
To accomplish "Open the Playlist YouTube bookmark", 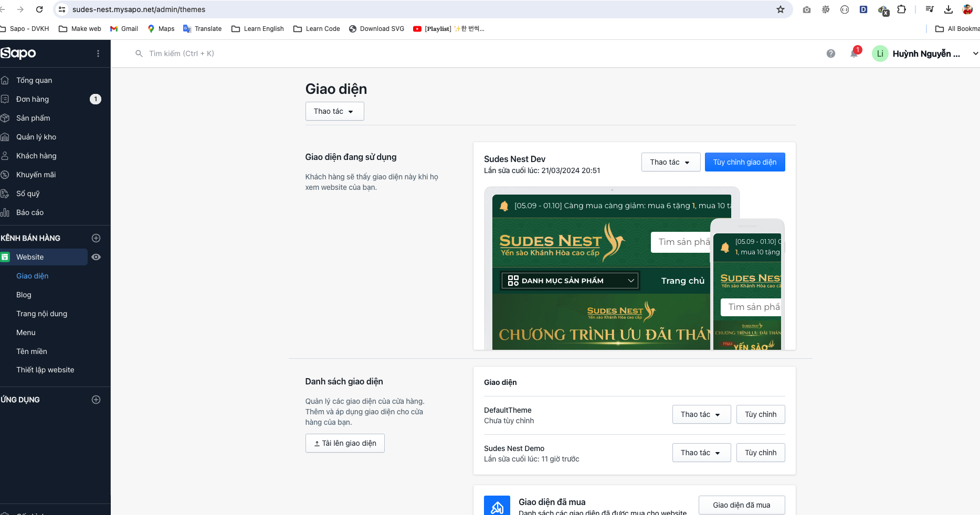I will pyautogui.click(x=449, y=29).
